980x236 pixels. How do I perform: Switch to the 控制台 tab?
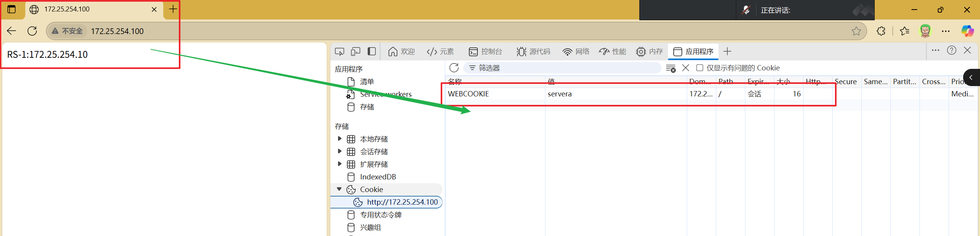(485, 52)
